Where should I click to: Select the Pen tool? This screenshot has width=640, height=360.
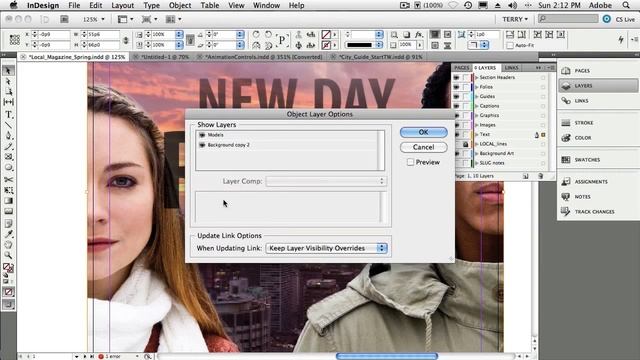coord(8,136)
